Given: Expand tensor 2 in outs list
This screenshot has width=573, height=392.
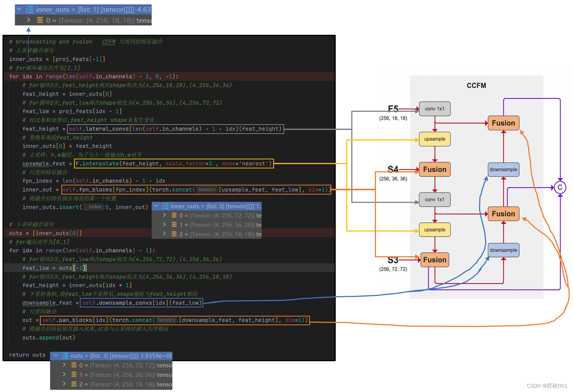Looking at the screenshot, I should 64,384.
